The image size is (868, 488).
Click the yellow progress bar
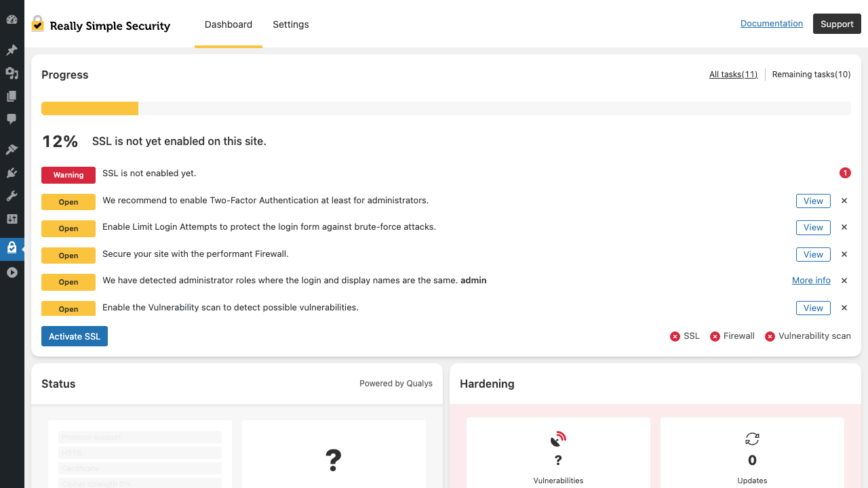[x=90, y=108]
